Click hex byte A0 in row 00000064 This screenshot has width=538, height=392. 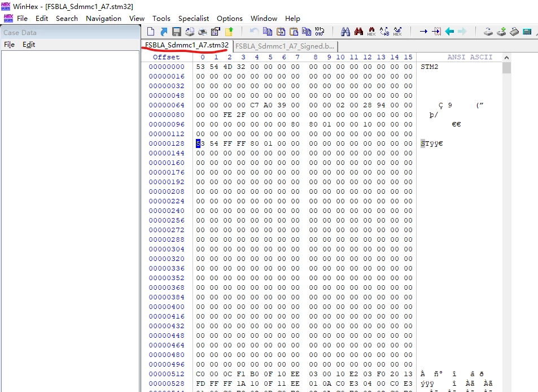point(268,105)
